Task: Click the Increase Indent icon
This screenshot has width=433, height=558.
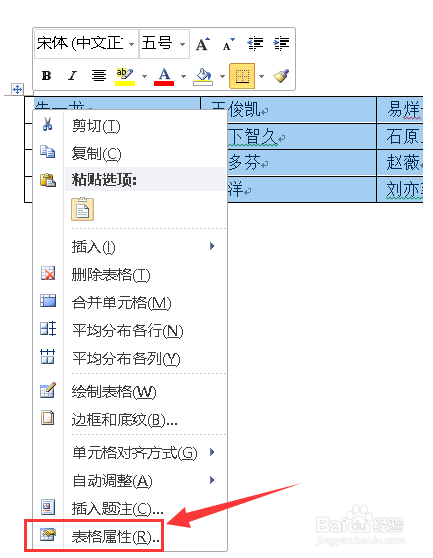Action: pos(281,44)
